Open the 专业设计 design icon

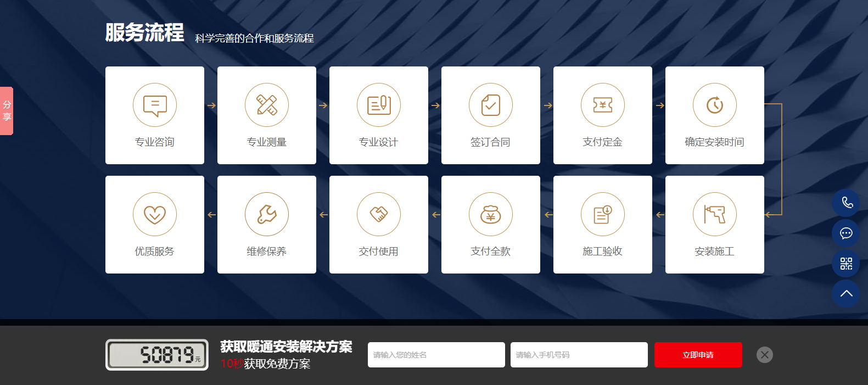tap(379, 105)
